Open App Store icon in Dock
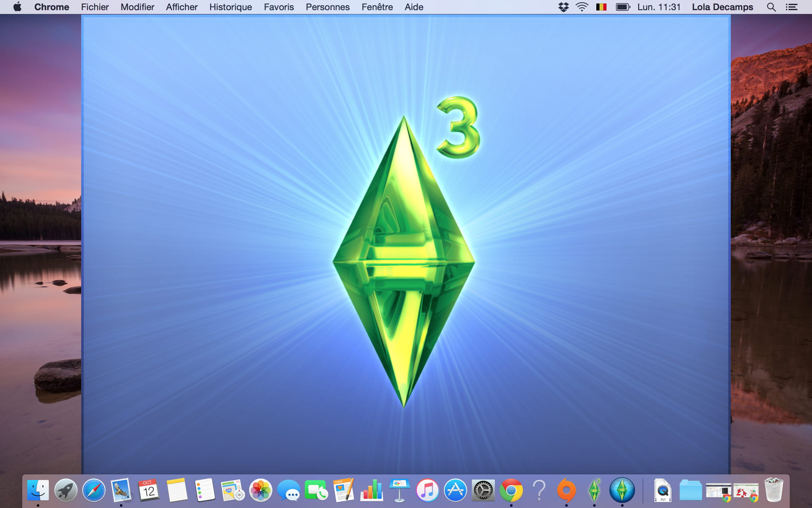This screenshot has height=508, width=812. point(455,490)
